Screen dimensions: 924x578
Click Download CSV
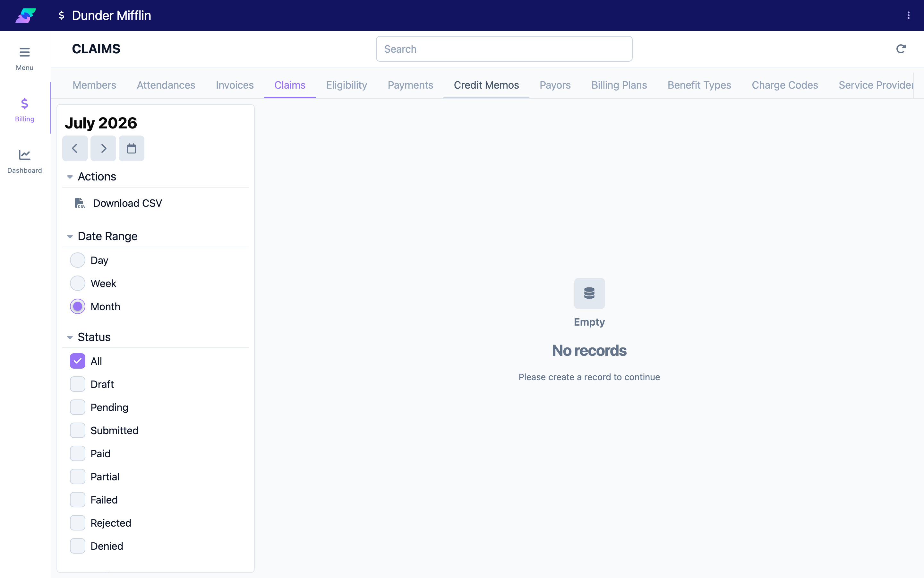[x=127, y=203]
